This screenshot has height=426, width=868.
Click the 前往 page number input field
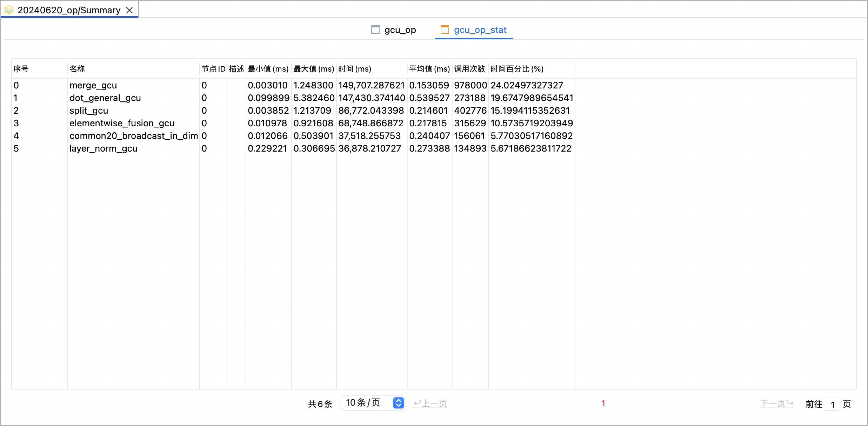833,404
